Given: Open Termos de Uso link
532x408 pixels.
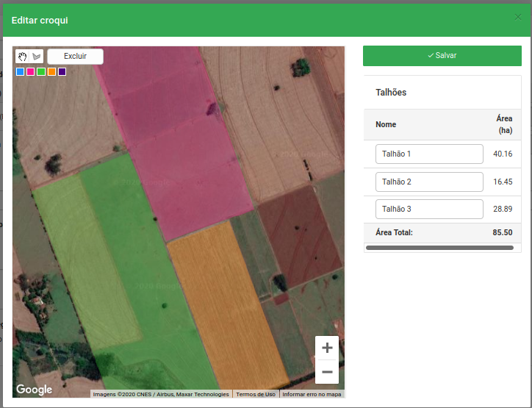Looking at the screenshot, I should click(x=256, y=394).
